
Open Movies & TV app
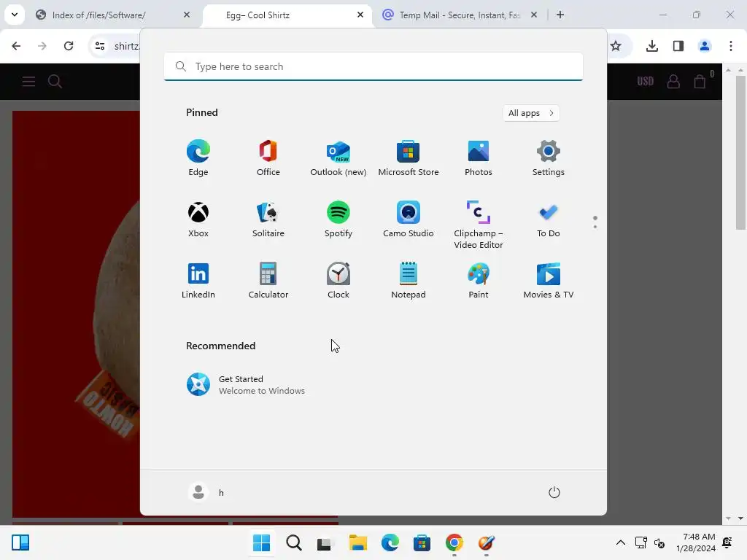(549, 281)
